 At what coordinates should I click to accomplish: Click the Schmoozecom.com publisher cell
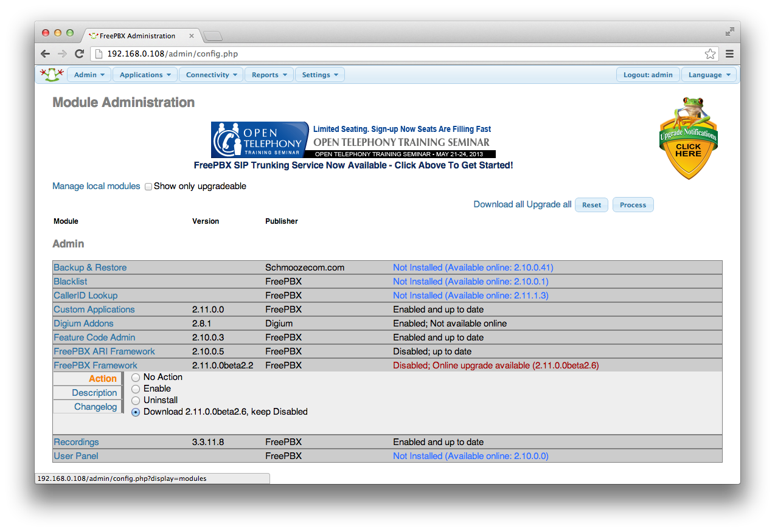305,268
